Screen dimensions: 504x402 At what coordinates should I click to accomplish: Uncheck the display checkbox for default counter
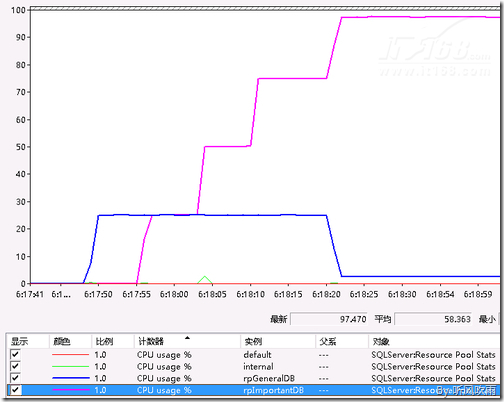(15, 354)
